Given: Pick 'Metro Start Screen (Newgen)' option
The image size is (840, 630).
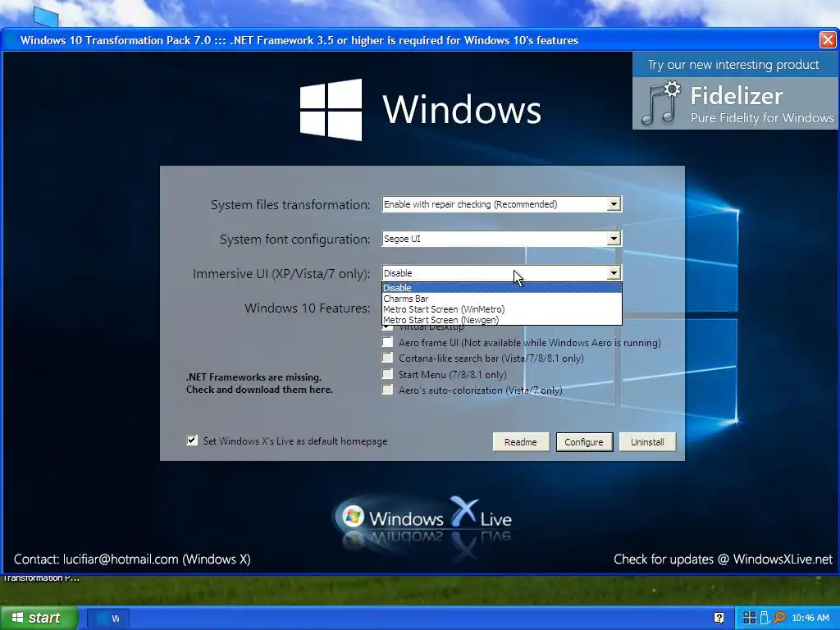Looking at the screenshot, I should [x=501, y=320].
